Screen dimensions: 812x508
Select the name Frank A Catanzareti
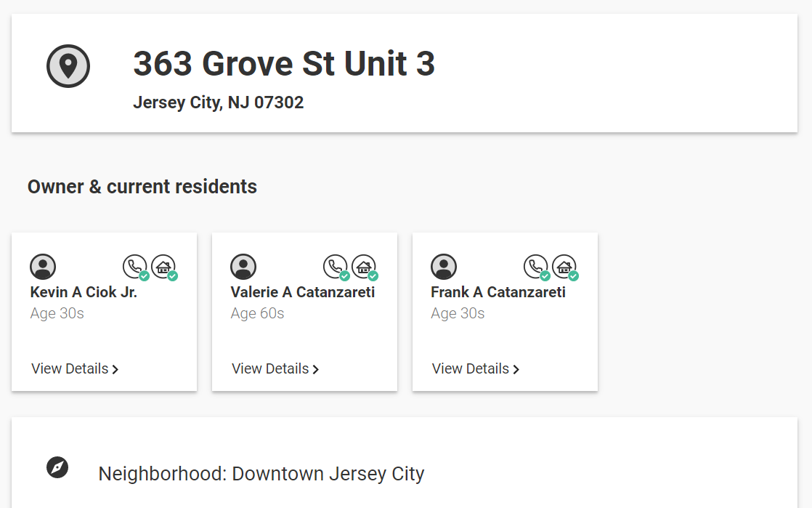(x=498, y=292)
